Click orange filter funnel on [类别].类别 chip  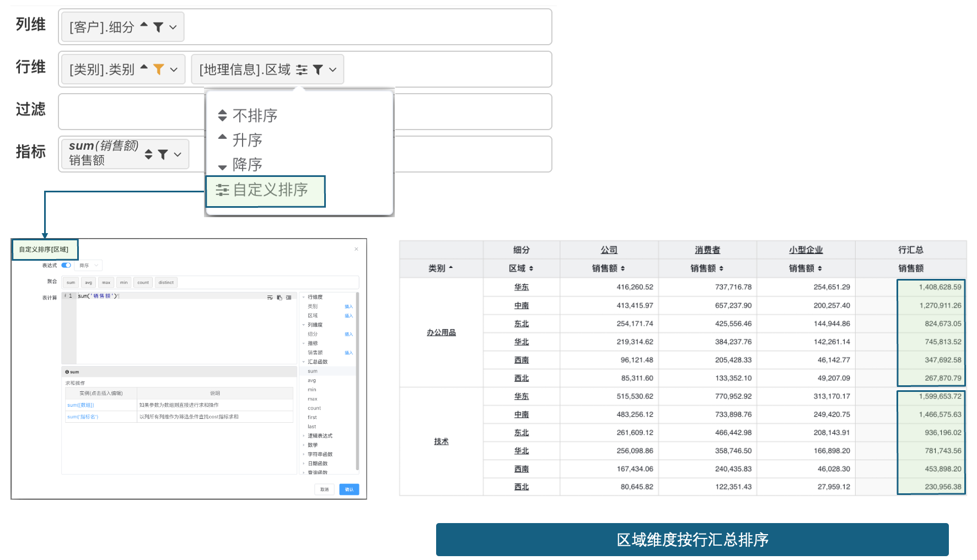coord(159,69)
